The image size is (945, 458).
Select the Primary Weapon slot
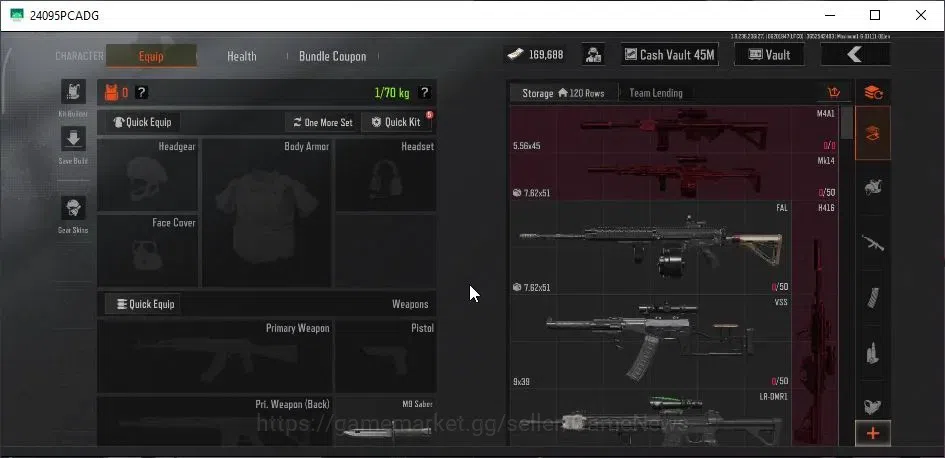tap(215, 357)
